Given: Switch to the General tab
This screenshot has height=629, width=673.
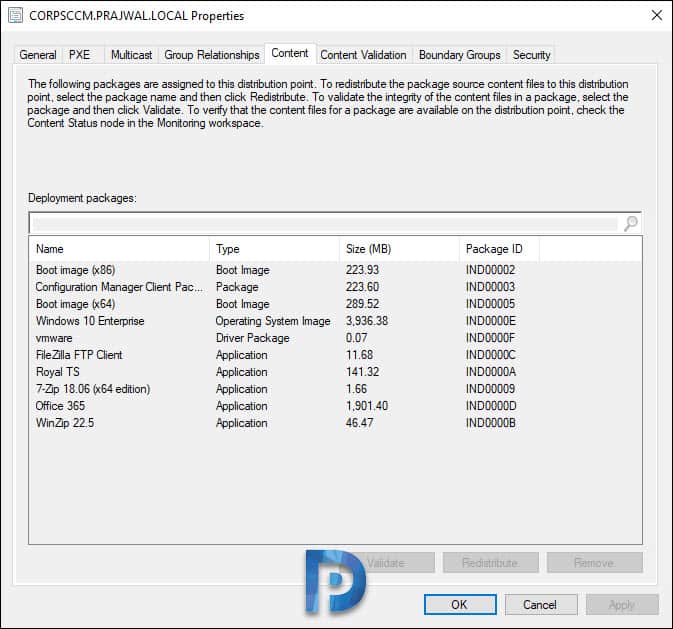Looking at the screenshot, I should (x=38, y=55).
